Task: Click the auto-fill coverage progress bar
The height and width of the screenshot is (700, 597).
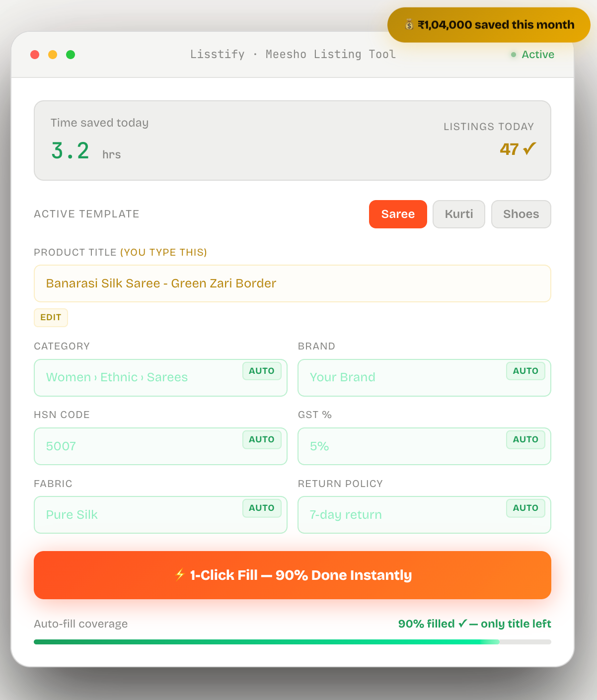Action: pos(292,641)
